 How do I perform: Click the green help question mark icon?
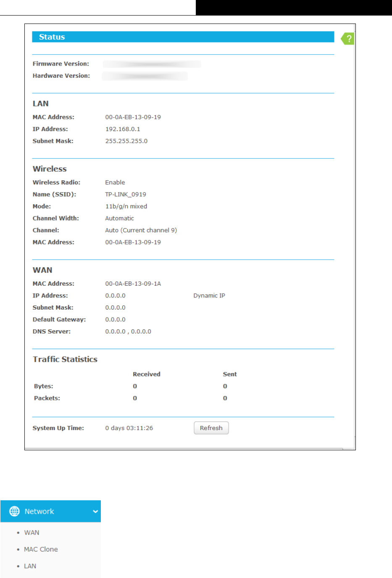coord(347,39)
